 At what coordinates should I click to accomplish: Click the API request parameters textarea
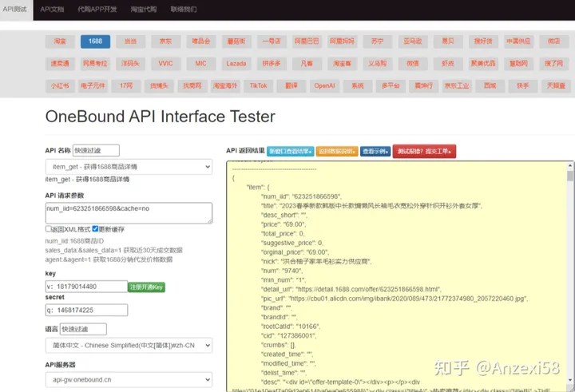pos(129,212)
